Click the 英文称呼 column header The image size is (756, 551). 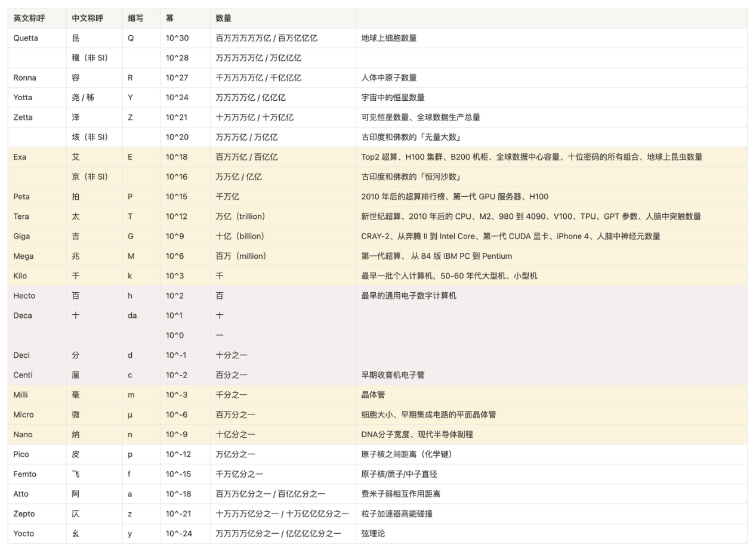coord(37,18)
